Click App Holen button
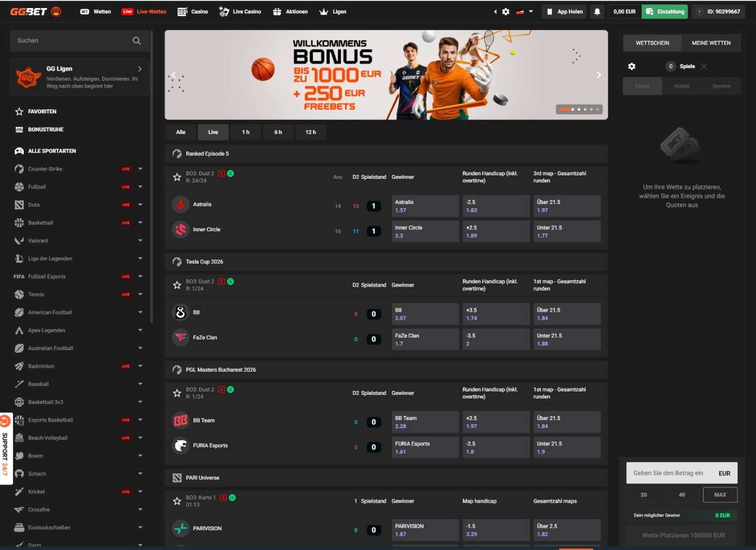The height and width of the screenshot is (550, 756). point(564,12)
